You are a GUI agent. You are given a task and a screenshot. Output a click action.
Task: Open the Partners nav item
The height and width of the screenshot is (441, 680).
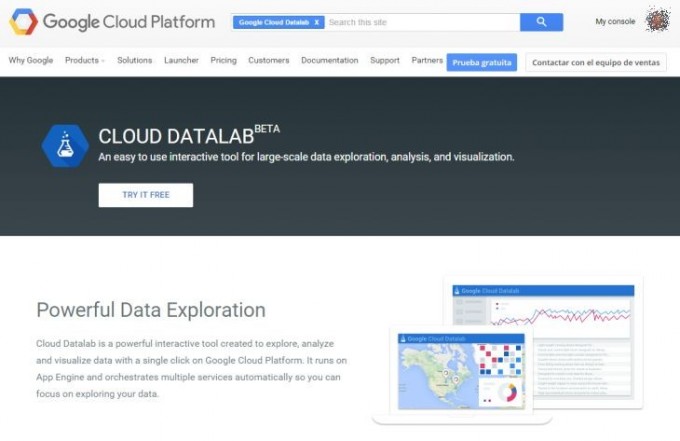[427, 60]
